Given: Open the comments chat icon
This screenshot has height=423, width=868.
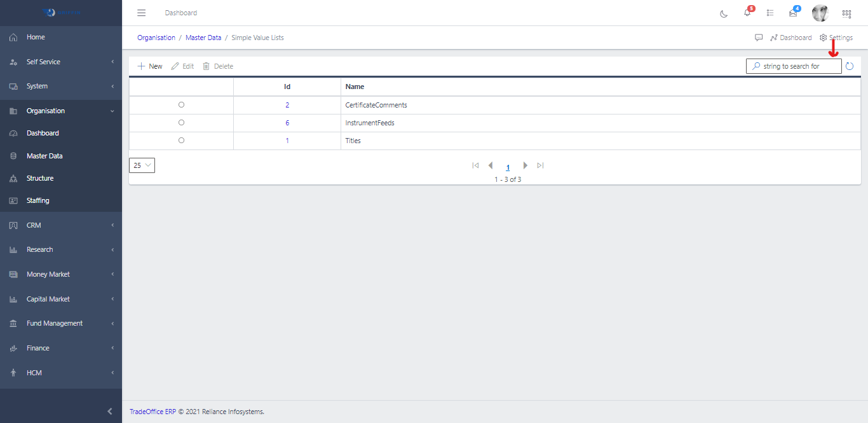Looking at the screenshot, I should coord(759,38).
